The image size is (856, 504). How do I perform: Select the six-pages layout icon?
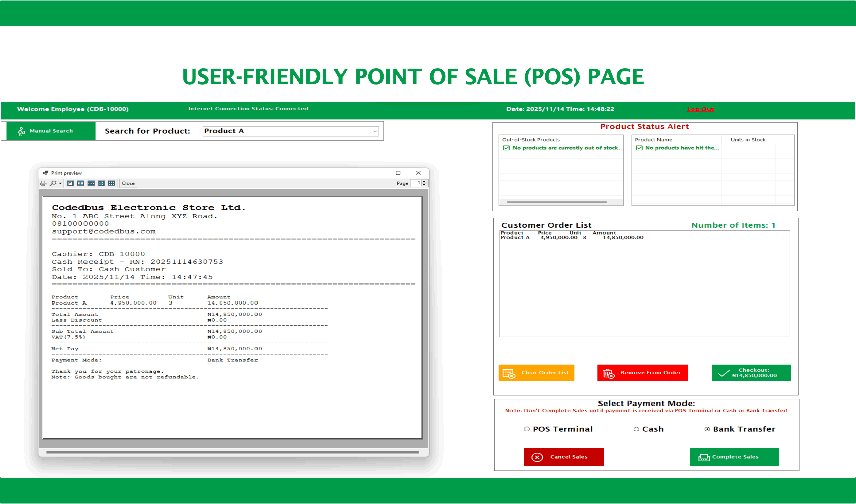pos(111,184)
